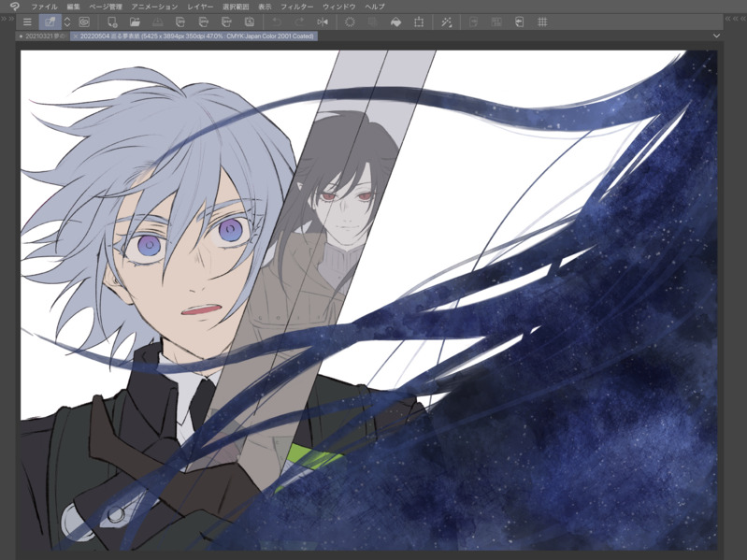This screenshot has width=747, height=560.
Task: Open the レイヤー menu
Action: coord(200,7)
